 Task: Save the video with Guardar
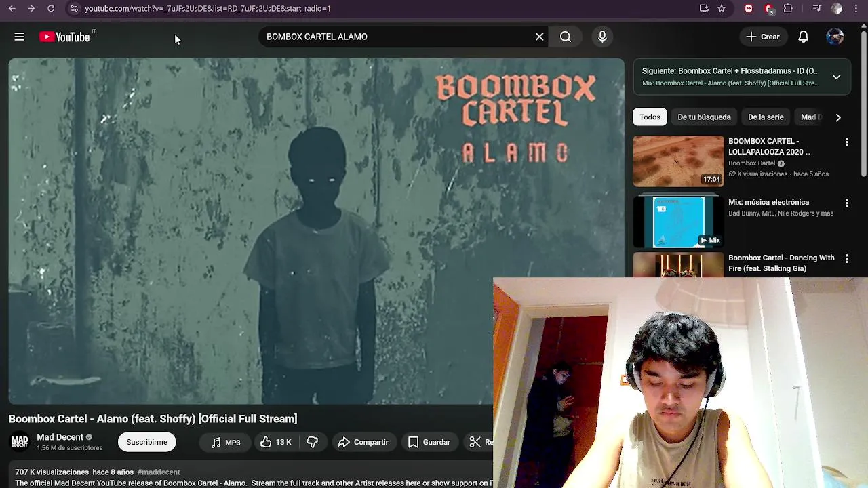(x=429, y=442)
